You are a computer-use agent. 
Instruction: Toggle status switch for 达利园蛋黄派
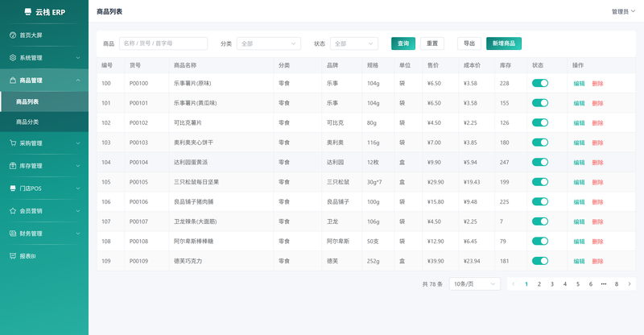click(x=540, y=162)
